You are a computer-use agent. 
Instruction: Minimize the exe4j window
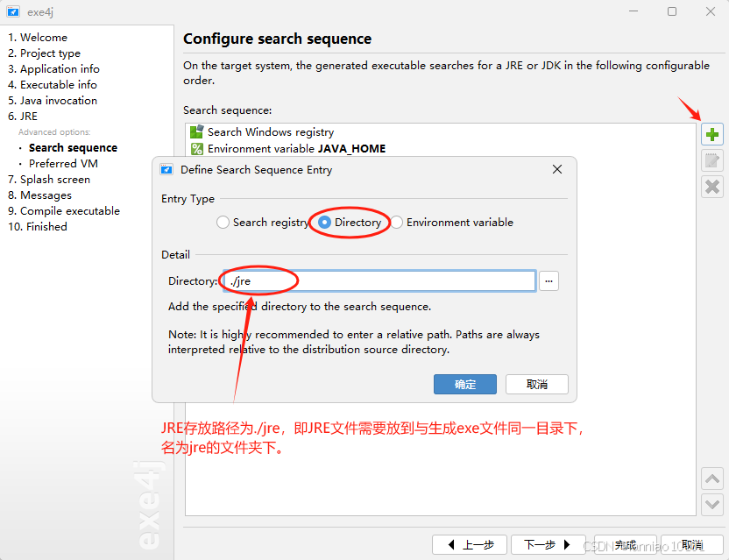coord(633,11)
